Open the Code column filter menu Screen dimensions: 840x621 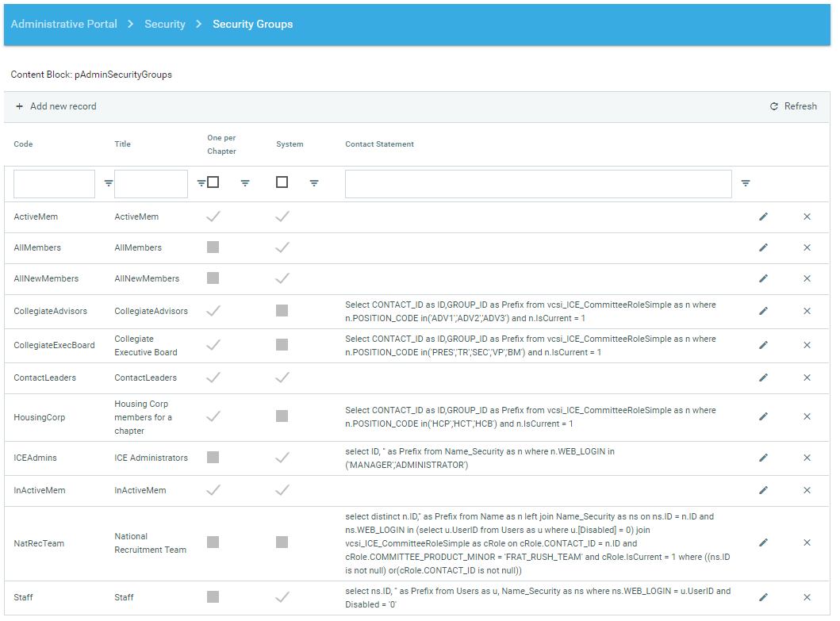(109, 183)
